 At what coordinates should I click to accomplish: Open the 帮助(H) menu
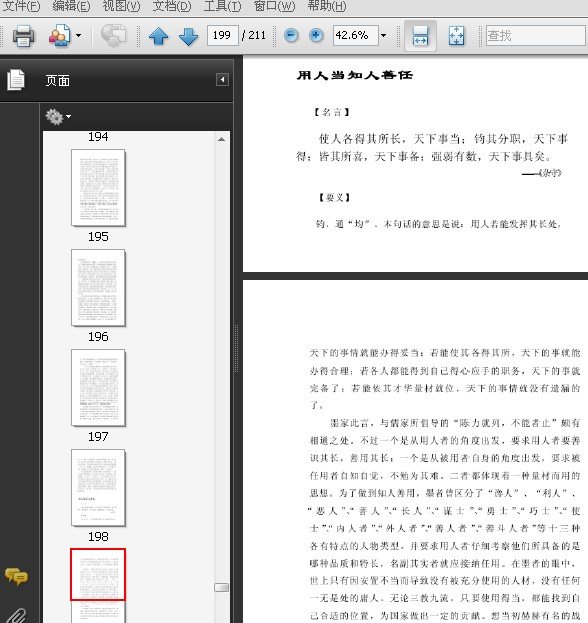(x=327, y=6)
